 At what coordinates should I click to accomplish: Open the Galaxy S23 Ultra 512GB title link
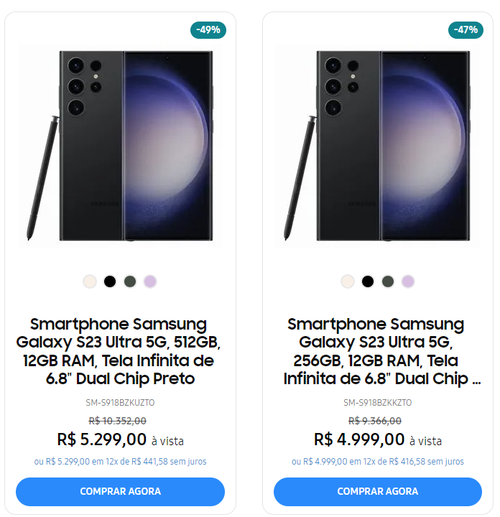[x=119, y=351]
